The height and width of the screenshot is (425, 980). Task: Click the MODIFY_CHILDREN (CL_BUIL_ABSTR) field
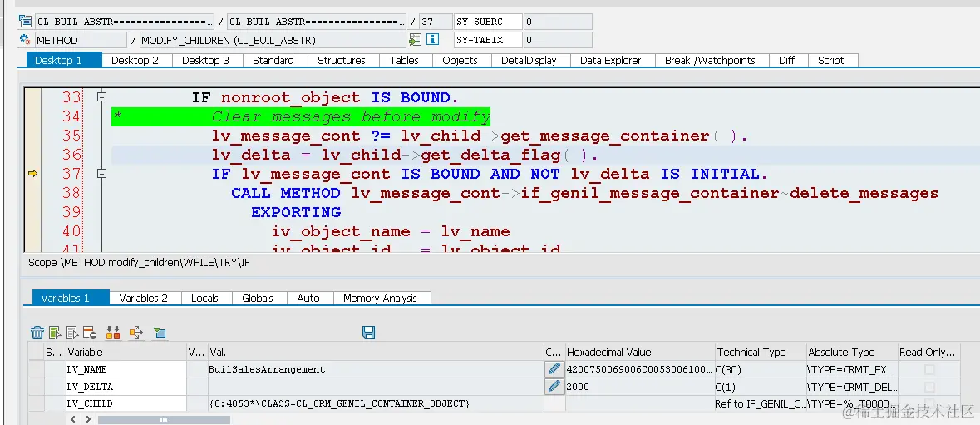point(273,40)
